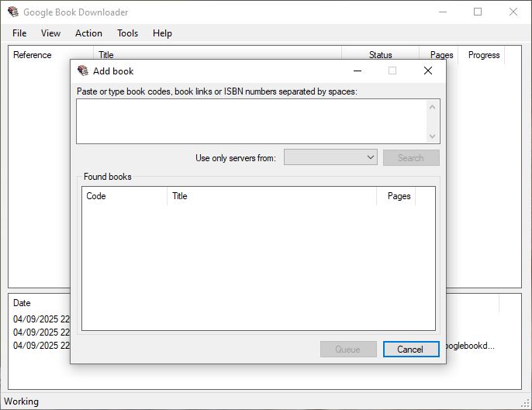Viewport: 532px width, 410px height.
Task: Open the Action menu
Action: pos(88,33)
